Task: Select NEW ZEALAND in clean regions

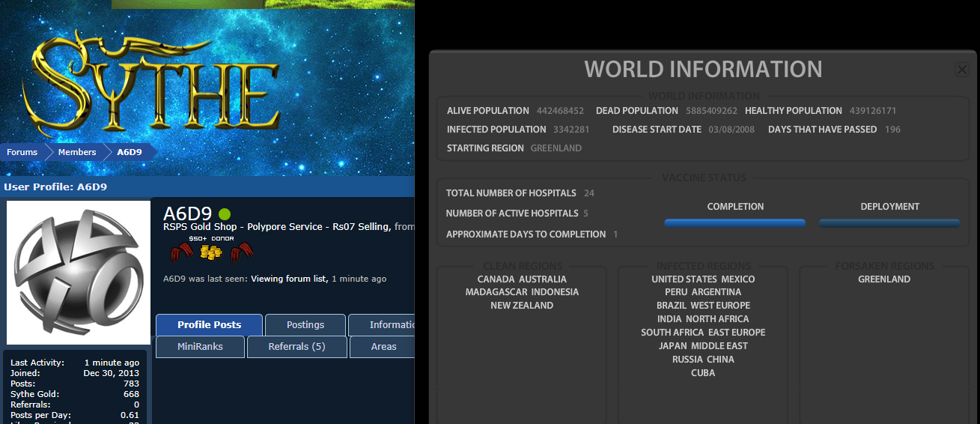Action: point(522,306)
